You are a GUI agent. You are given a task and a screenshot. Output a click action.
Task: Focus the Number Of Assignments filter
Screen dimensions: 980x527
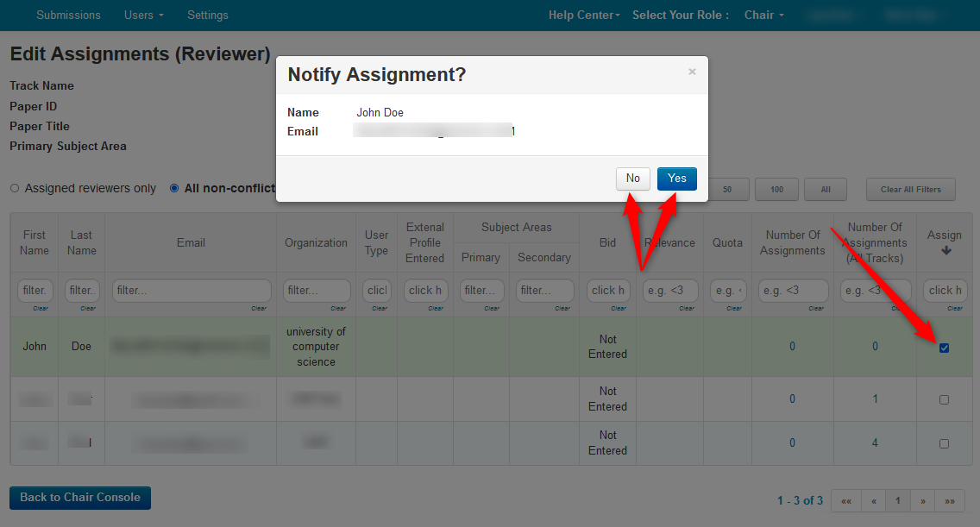(793, 291)
